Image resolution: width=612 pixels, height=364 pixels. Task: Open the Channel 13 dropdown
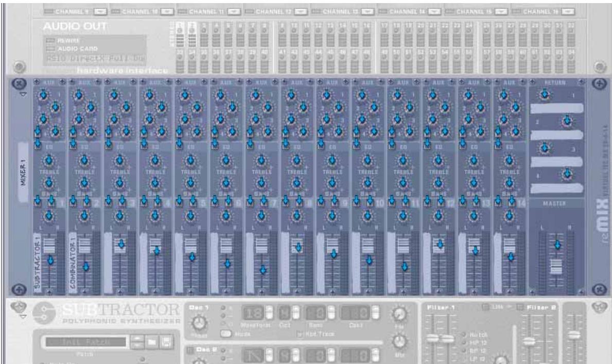[x=368, y=12]
